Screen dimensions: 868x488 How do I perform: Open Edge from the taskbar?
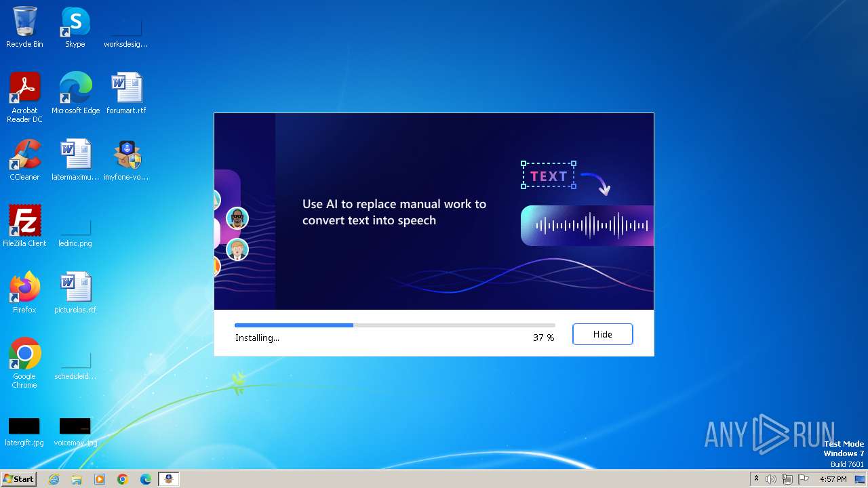coord(146,479)
